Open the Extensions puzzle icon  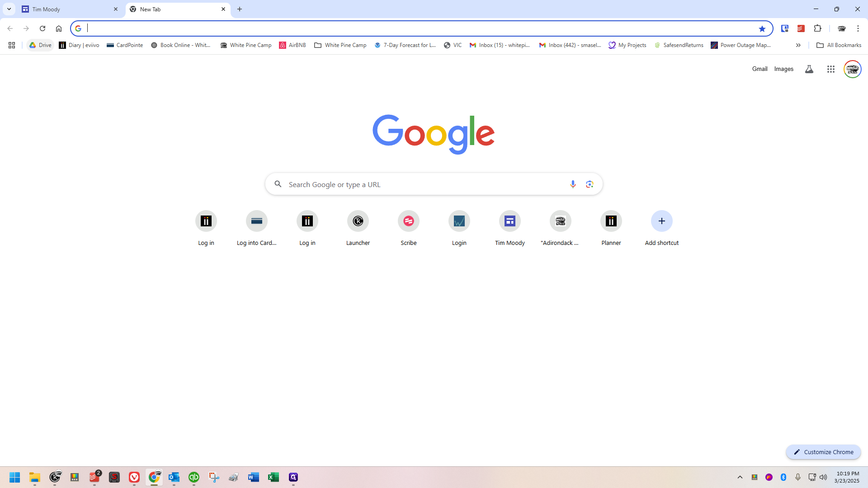(817, 28)
